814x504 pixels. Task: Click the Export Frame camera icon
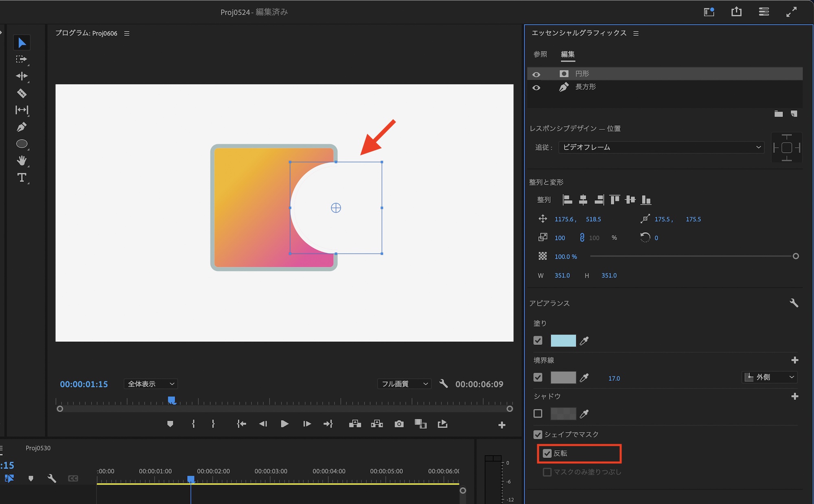pyautogui.click(x=399, y=424)
